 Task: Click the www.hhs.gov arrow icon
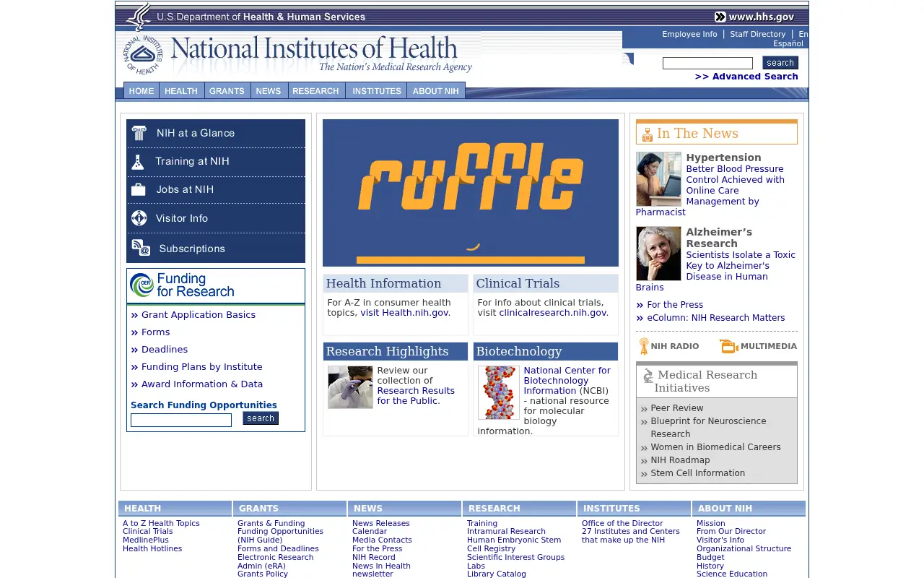(x=720, y=17)
